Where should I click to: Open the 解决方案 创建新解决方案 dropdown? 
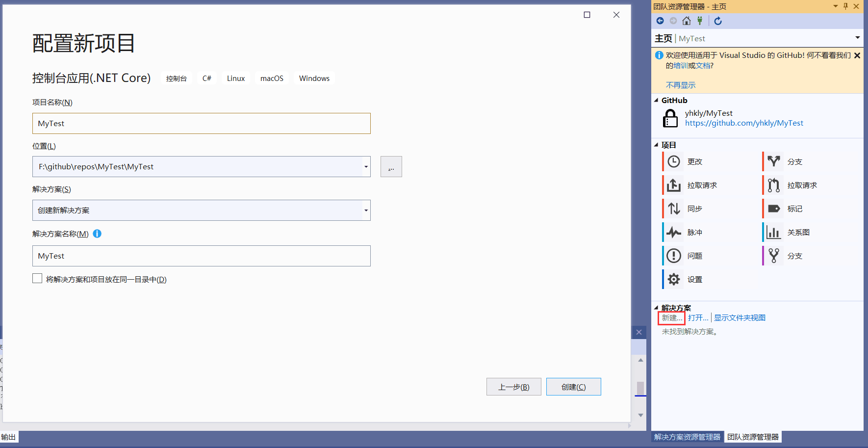366,211
